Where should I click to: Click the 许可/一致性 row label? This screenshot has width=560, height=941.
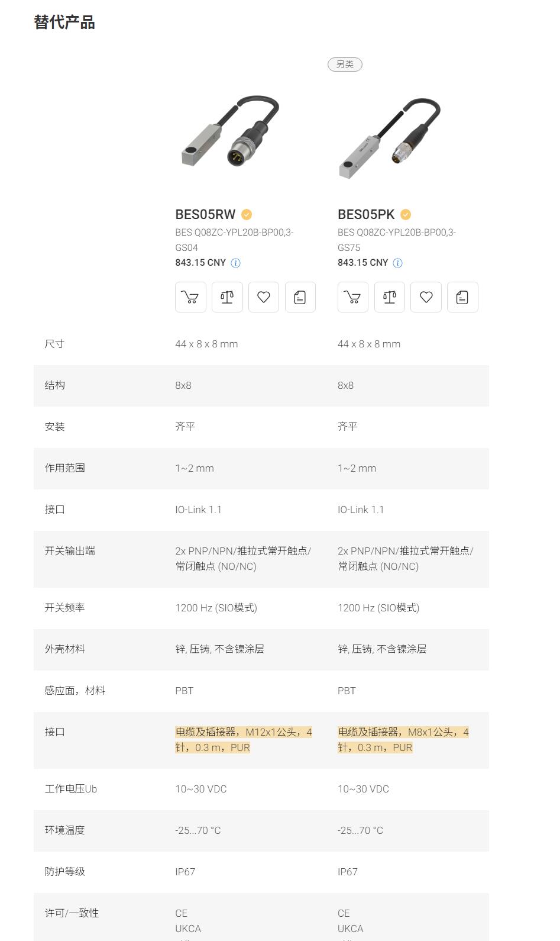[x=72, y=913]
